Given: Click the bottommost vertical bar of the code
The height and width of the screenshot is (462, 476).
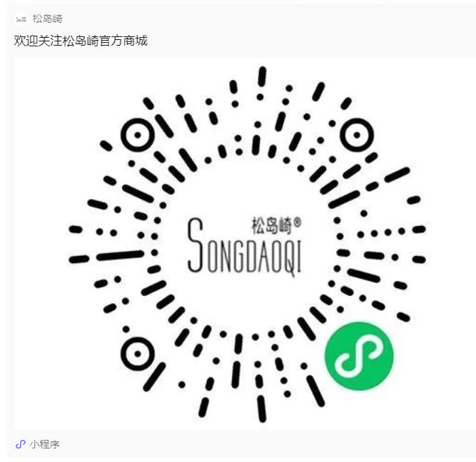Looking at the screenshot, I should point(261,409).
